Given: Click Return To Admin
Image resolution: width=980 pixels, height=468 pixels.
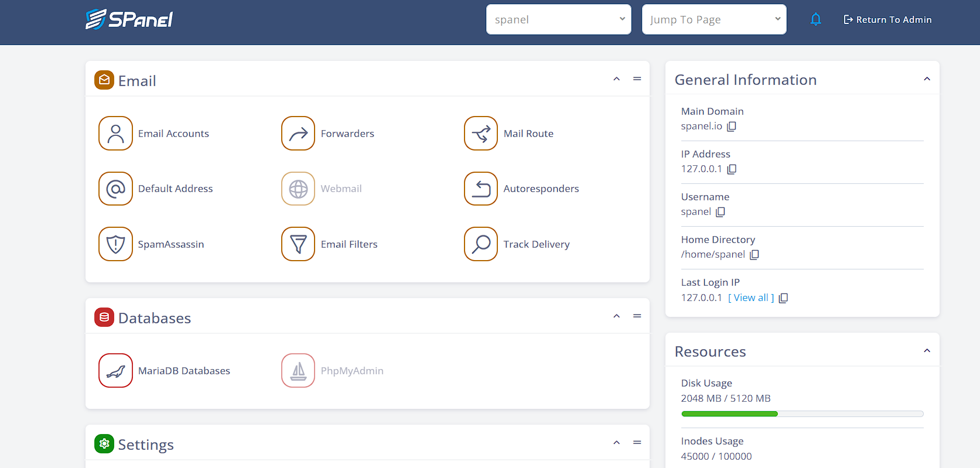Looking at the screenshot, I should (x=887, y=19).
